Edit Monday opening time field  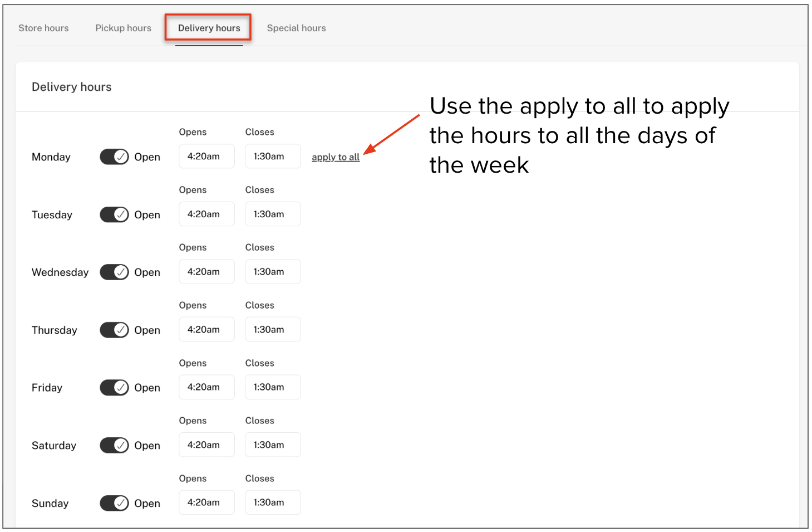coord(206,157)
